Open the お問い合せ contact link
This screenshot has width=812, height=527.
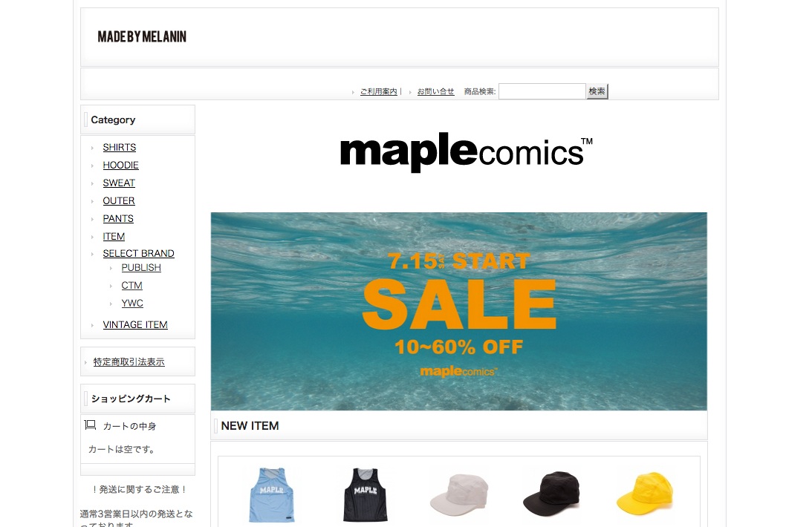435,91
